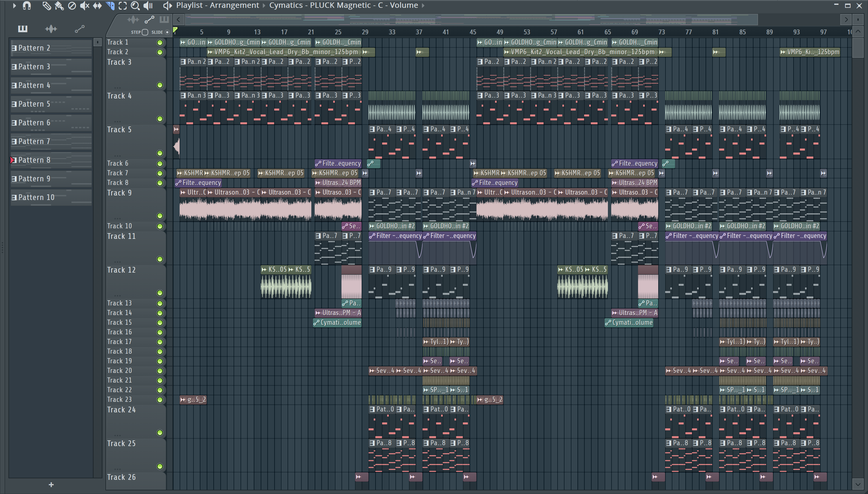Open the playlist options menu arrow

(14, 5)
